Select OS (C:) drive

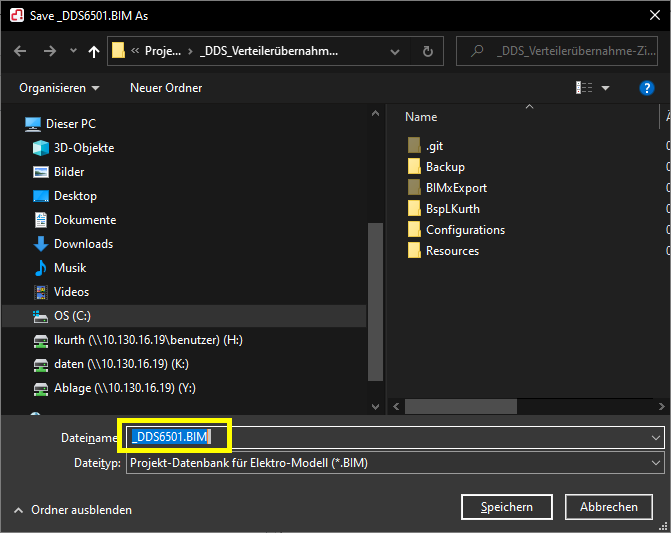pos(184,316)
